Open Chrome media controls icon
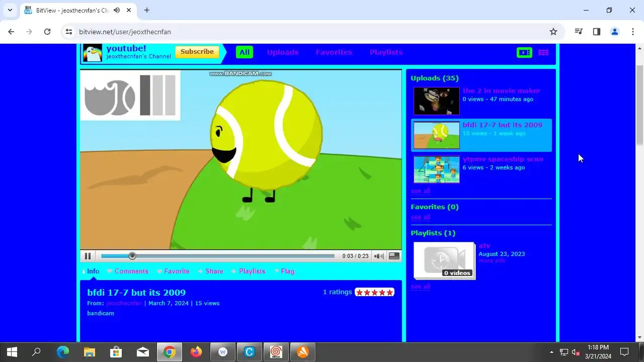This screenshot has height=362, width=644. (579, 32)
